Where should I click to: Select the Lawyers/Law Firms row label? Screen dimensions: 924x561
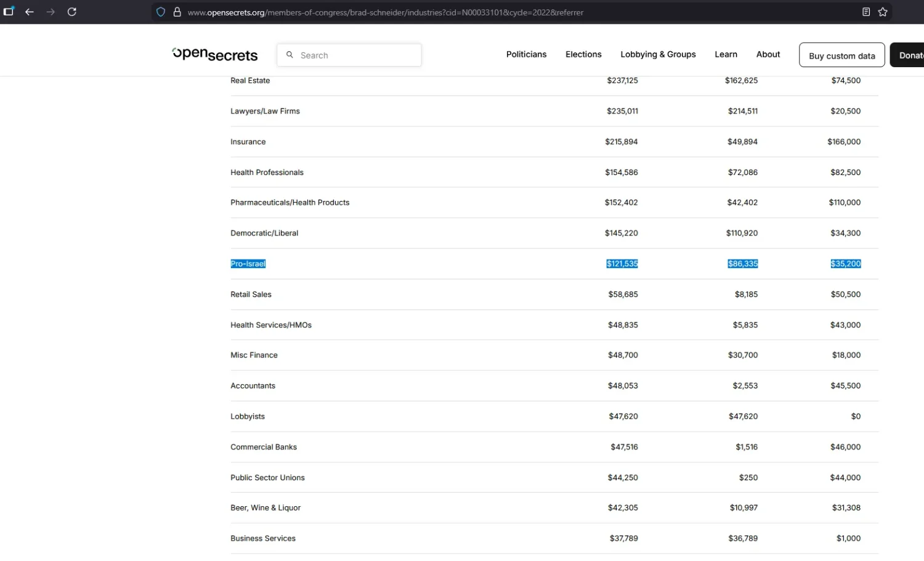[x=265, y=112]
